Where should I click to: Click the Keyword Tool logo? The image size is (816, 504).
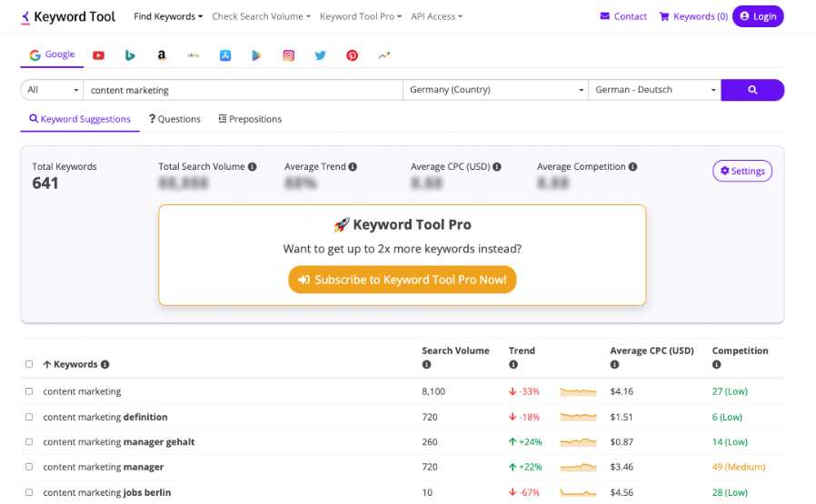[68, 16]
